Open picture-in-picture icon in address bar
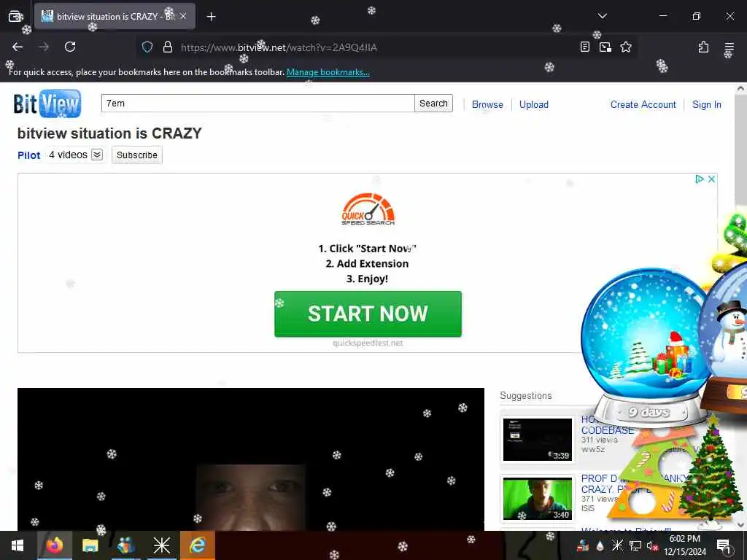 coord(605,47)
